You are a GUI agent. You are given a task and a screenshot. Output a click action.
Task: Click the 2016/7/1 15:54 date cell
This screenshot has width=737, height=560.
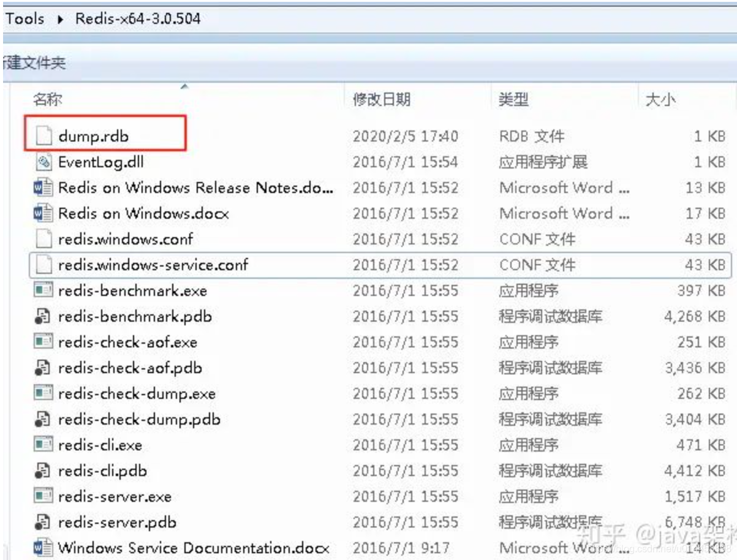click(405, 162)
